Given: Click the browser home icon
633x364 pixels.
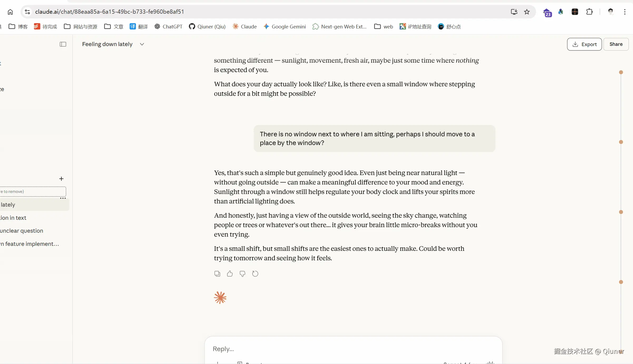Looking at the screenshot, I should coord(10,12).
